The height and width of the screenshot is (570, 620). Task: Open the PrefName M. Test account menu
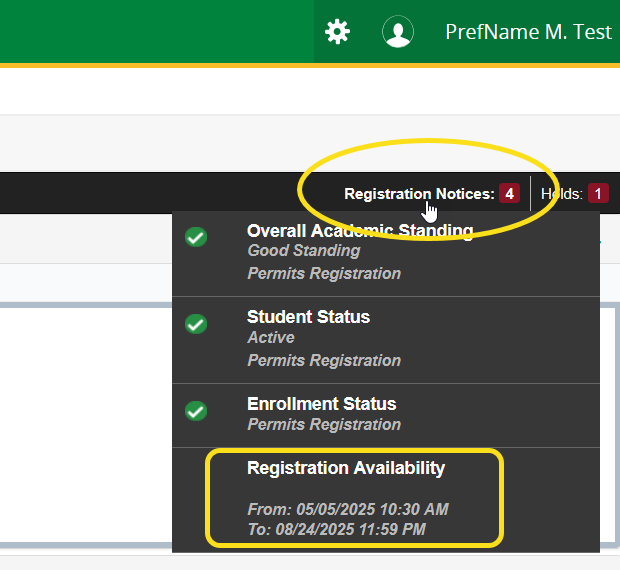coord(527,32)
